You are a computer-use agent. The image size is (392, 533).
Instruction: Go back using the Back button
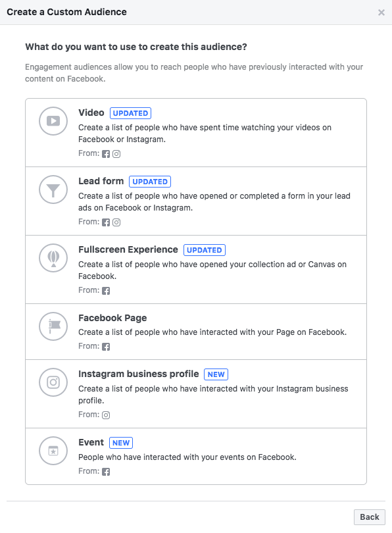[369, 517]
